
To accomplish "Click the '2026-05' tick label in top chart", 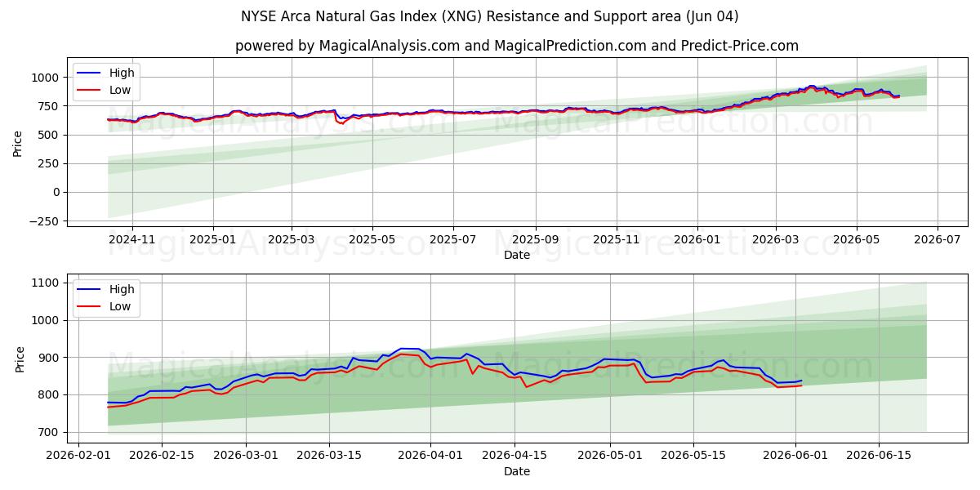I will [x=856, y=239].
